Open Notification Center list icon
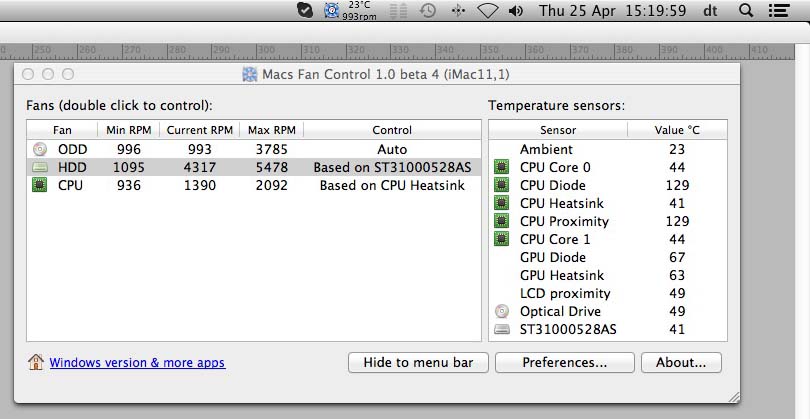The image size is (810, 419). click(x=778, y=10)
